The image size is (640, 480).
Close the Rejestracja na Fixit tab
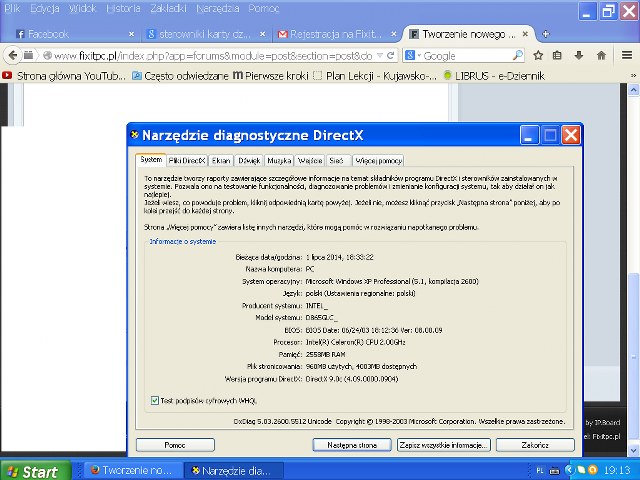pos(393,34)
